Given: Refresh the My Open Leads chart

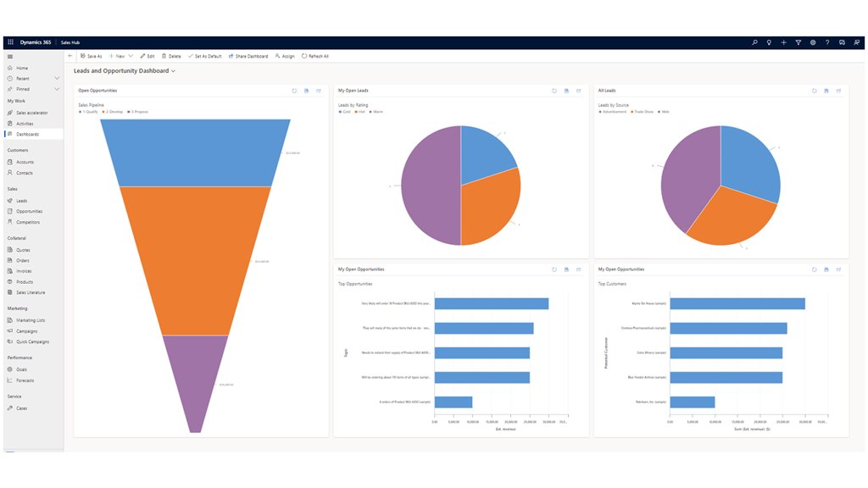Looking at the screenshot, I should (554, 91).
